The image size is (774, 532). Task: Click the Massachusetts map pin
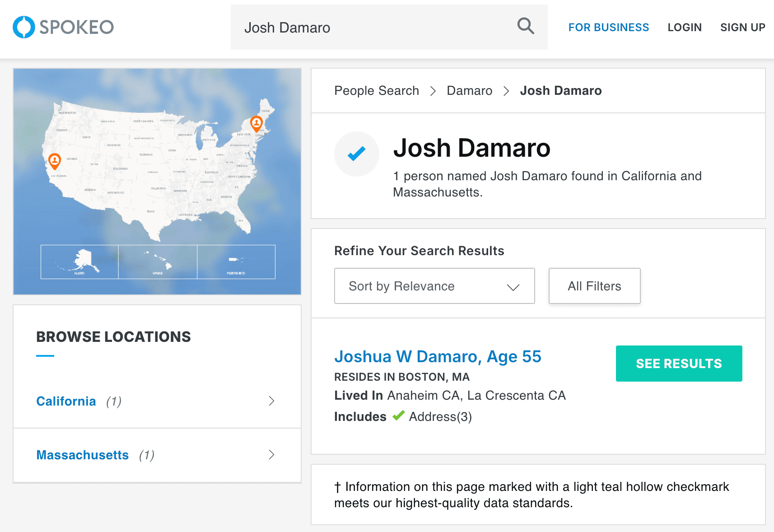(x=256, y=123)
